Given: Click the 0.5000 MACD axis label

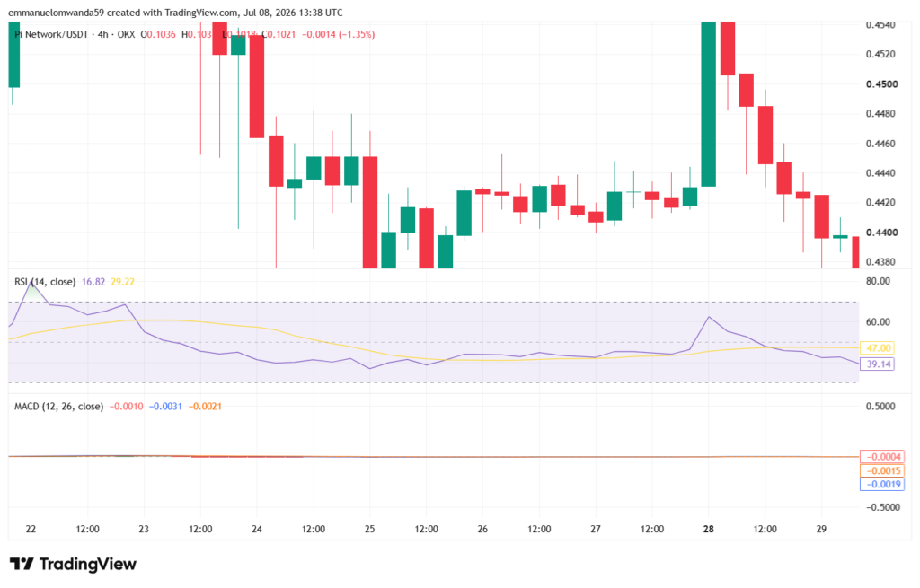Looking at the screenshot, I should pos(880,407).
